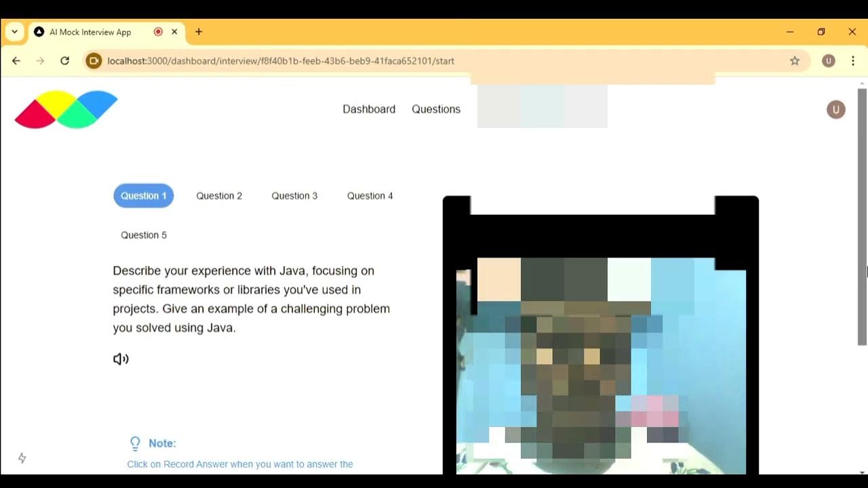Open the Chrome three-dot menu

click(852, 61)
